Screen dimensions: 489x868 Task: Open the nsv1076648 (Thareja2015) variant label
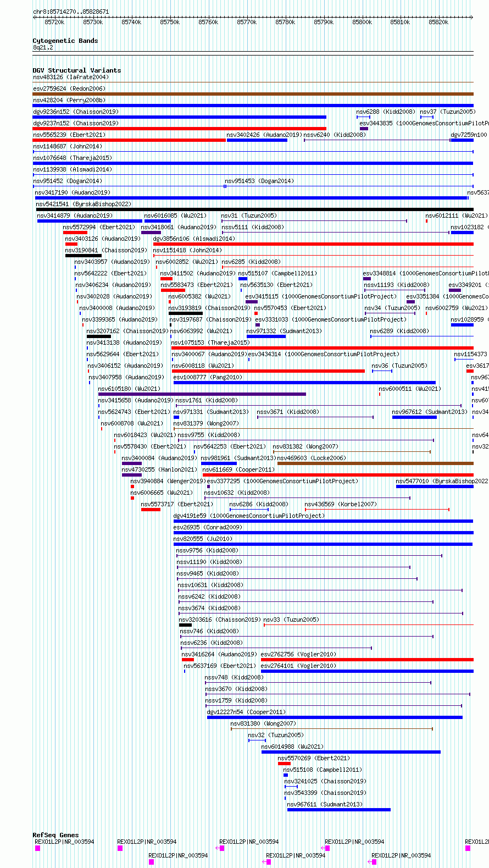tap(73, 158)
